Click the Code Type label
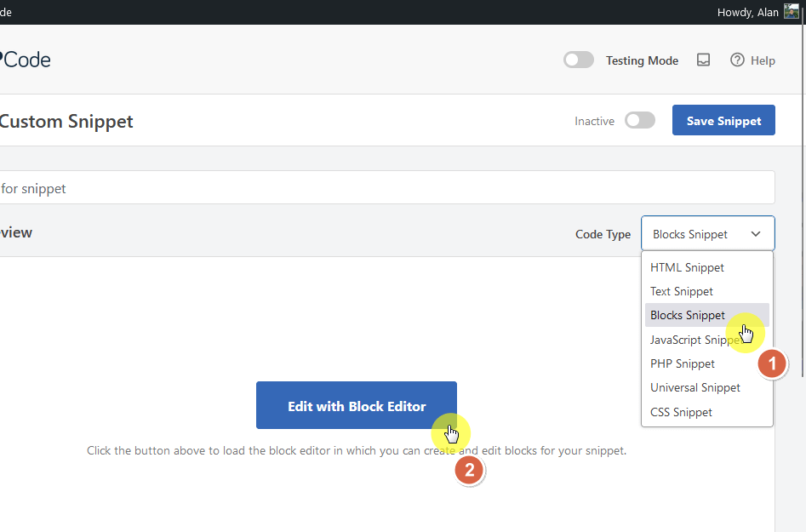The image size is (806, 532). coord(603,234)
